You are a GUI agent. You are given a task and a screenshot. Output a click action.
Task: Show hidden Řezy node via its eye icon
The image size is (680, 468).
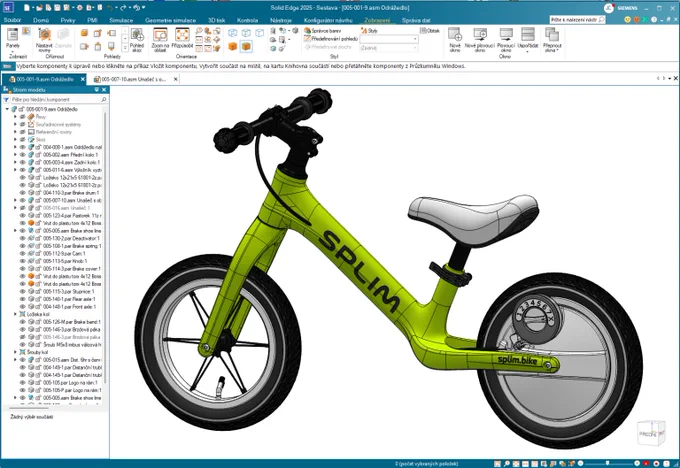click(x=23, y=117)
